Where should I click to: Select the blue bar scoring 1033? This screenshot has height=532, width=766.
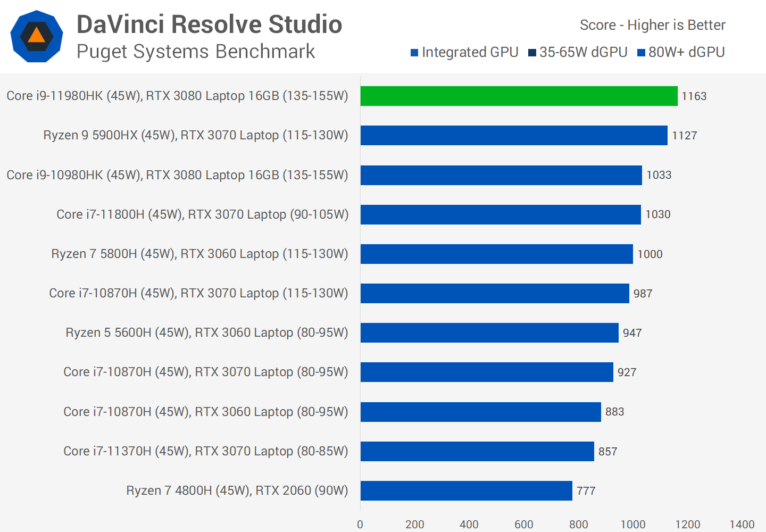501,175
